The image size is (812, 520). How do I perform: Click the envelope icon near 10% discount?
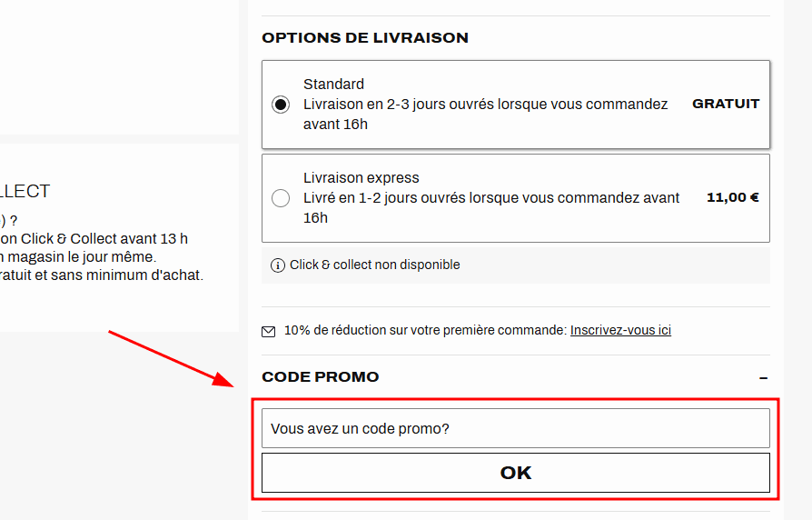pos(269,332)
